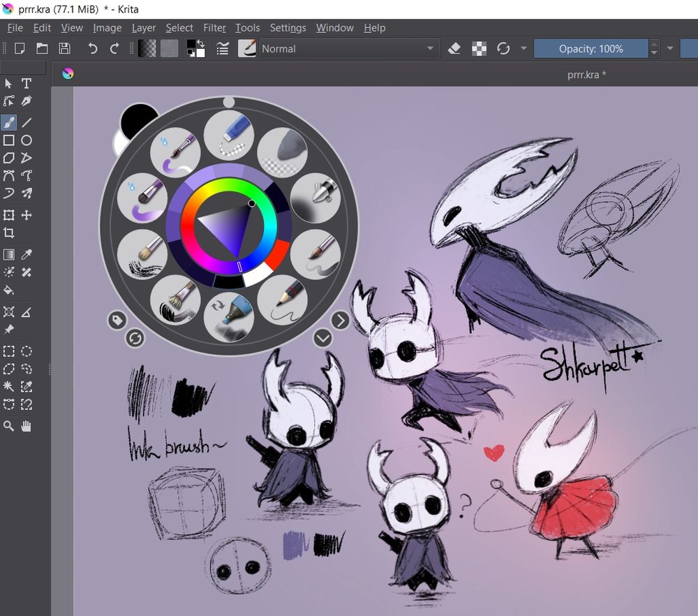Toggle eraser mode
Image resolution: width=698 pixels, height=616 pixels.
454,48
